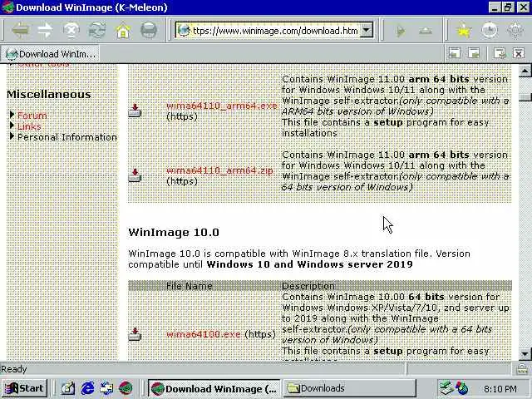Click the download icon for wima64100.exe

pyautogui.click(x=135, y=334)
